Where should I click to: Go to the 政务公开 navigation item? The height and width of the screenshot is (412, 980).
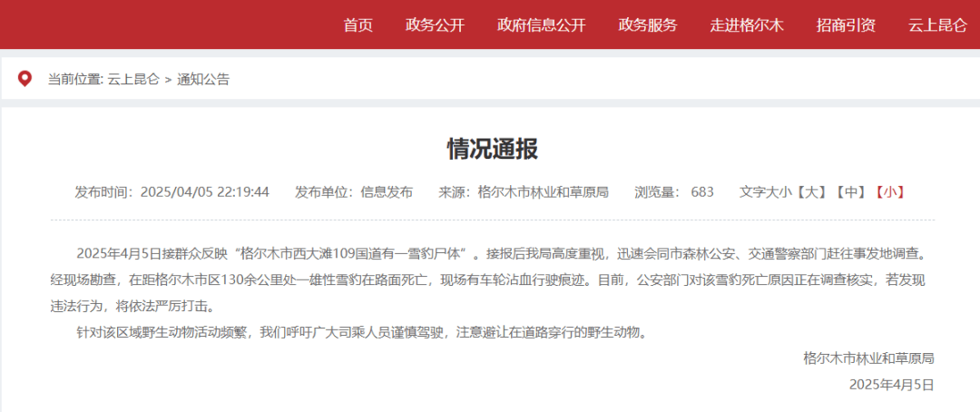tap(435, 25)
